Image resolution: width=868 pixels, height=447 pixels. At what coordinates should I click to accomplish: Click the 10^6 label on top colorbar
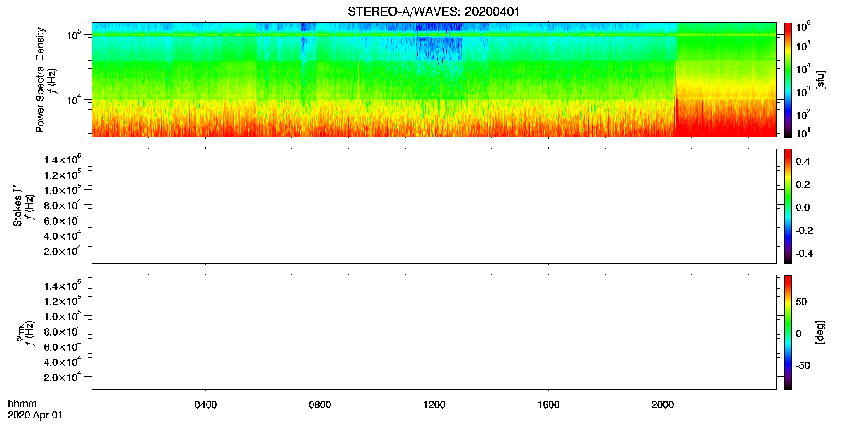pyautogui.click(x=803, y=27)
